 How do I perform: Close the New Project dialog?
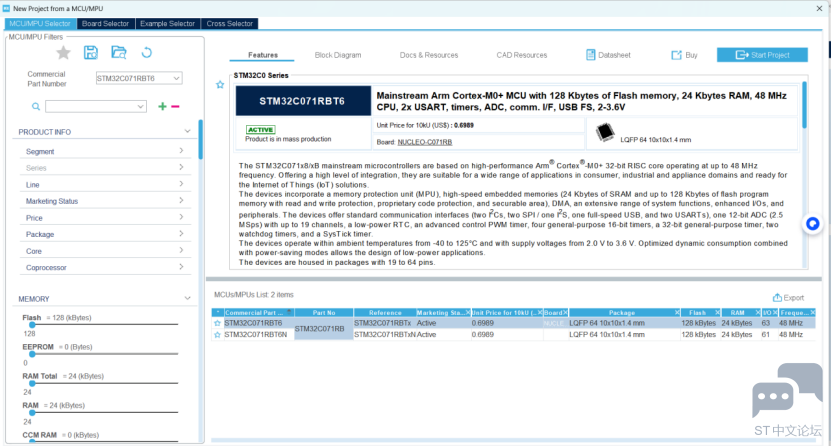point(819,8)
